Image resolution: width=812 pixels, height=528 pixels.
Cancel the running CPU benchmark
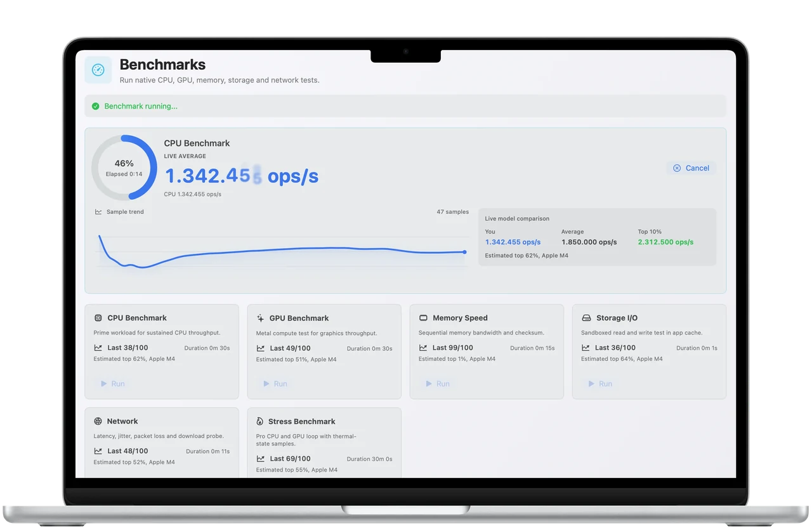click(x=691, y=168)
